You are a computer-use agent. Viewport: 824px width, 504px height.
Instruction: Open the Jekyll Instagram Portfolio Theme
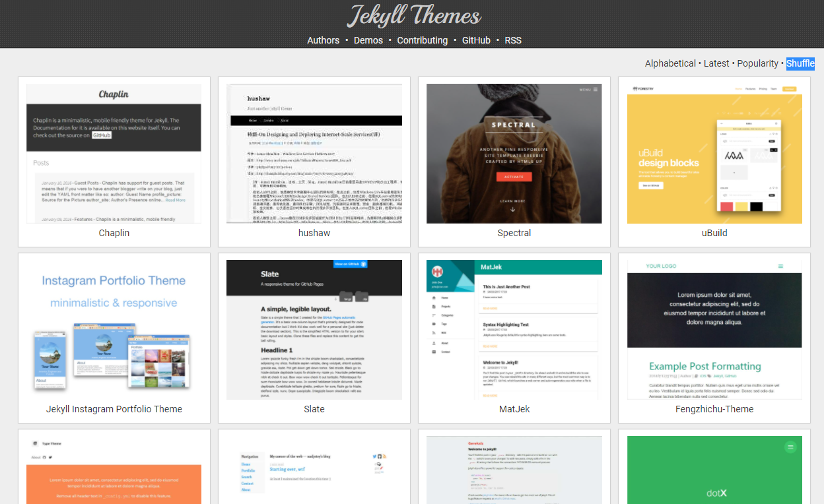[114, 409]
